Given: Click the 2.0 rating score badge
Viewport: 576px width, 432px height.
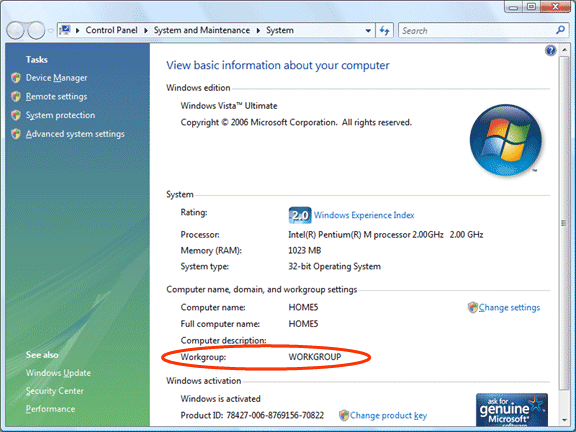Looking at the screenshot, I should coord(300,215).
